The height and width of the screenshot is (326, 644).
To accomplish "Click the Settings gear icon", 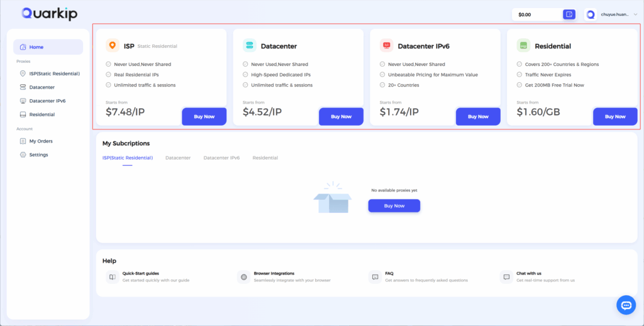I will pyautogui.click(x=23, y=155).
